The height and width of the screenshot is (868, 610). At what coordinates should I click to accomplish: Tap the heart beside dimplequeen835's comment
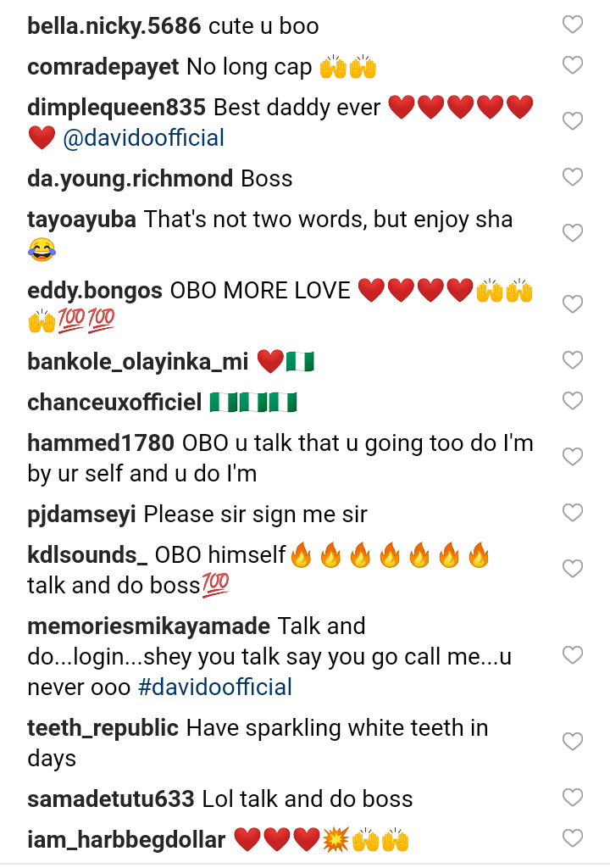[x=573, y=121]
